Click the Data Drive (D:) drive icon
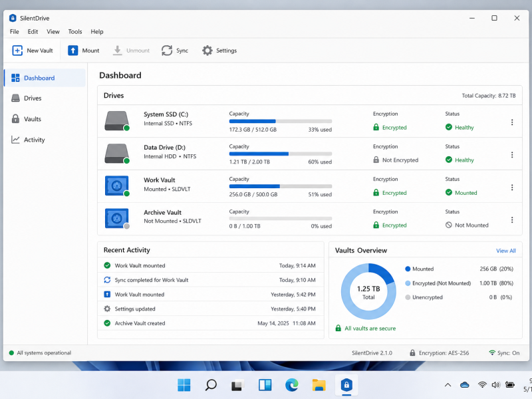The width and height of the screenshot is (532, 399). point(117,154)
